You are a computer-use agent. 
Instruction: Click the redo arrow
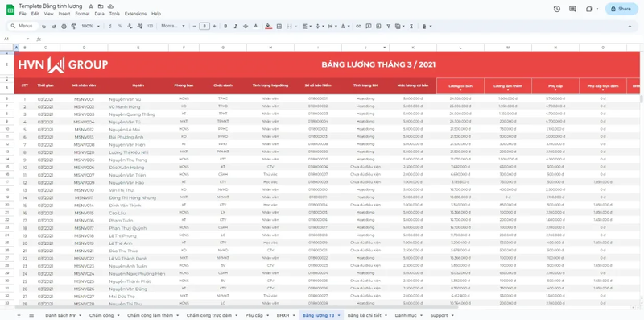point(54,27)
